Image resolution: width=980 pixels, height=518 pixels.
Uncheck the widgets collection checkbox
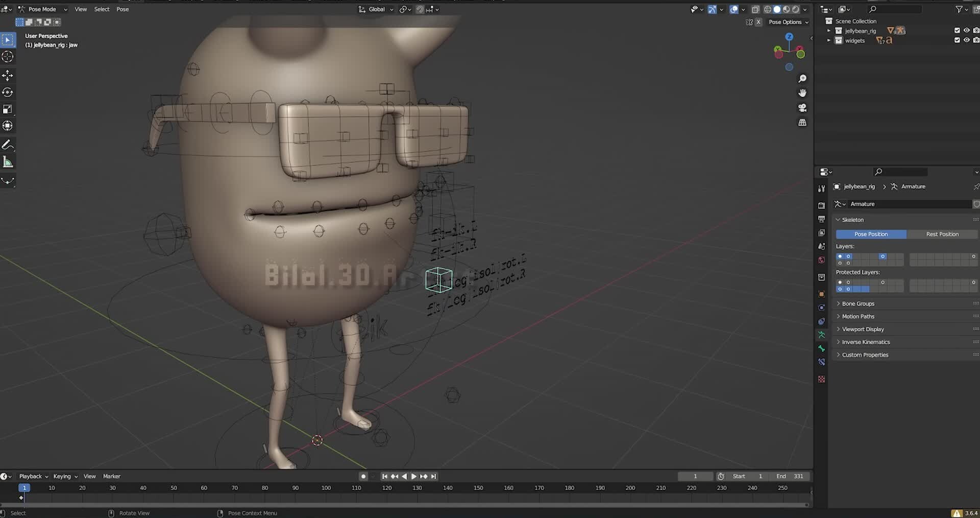[957, 40]
